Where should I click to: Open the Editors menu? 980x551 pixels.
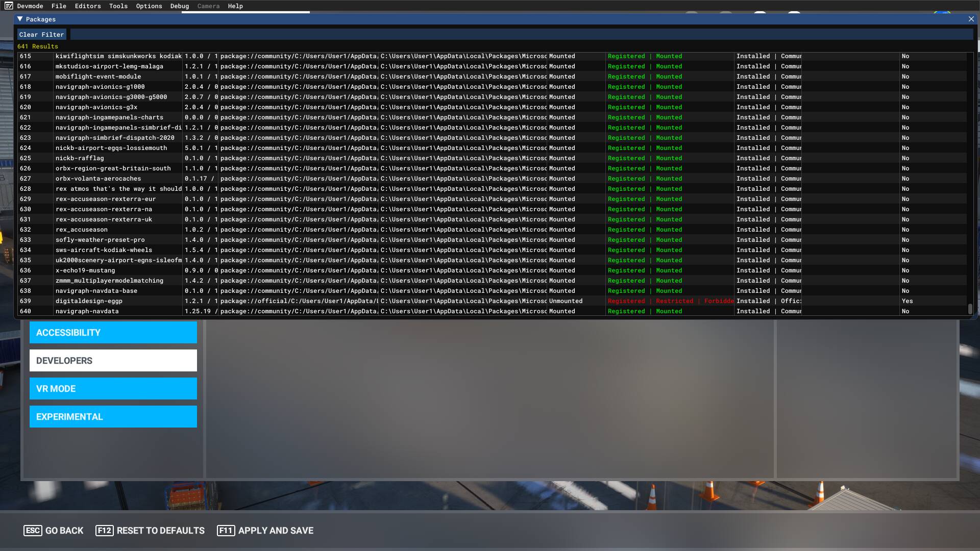(x=88, y=6)
